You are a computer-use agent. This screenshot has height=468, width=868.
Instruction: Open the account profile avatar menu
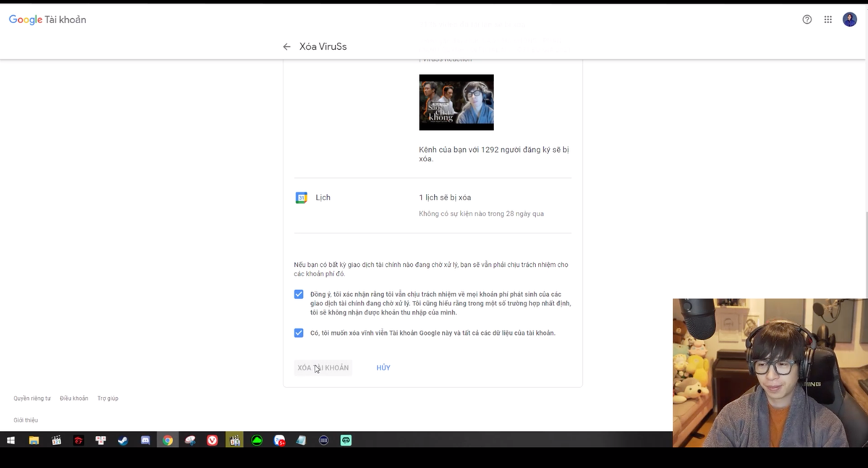tap(849, 20)
